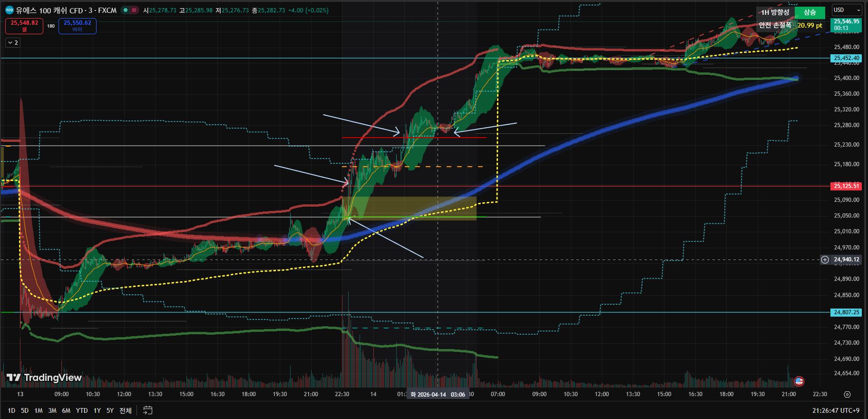The image size is (868, 419).
Task: Click the 21:26:47 UTC+9 timezone clock
Action: pos(836,410)
